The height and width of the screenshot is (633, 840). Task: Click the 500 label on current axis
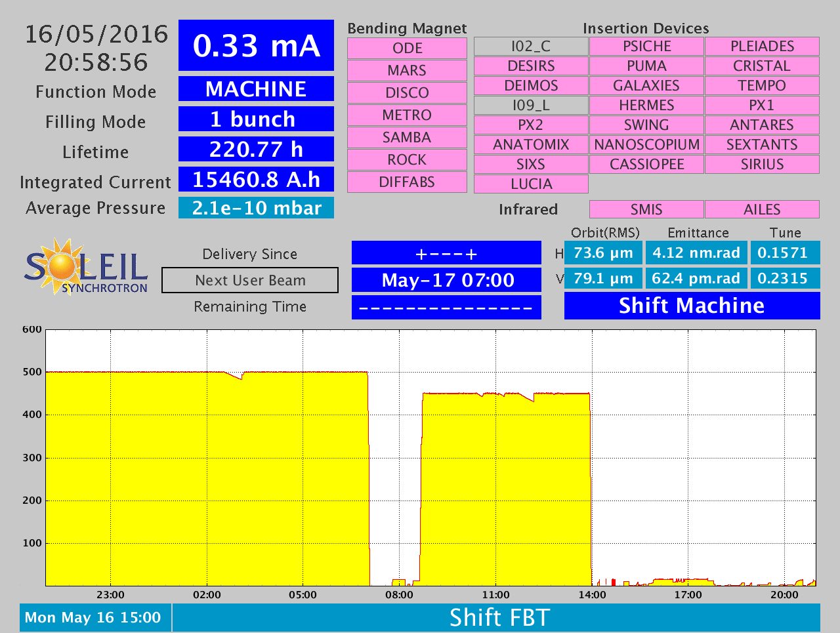click(x=32, y=372)
